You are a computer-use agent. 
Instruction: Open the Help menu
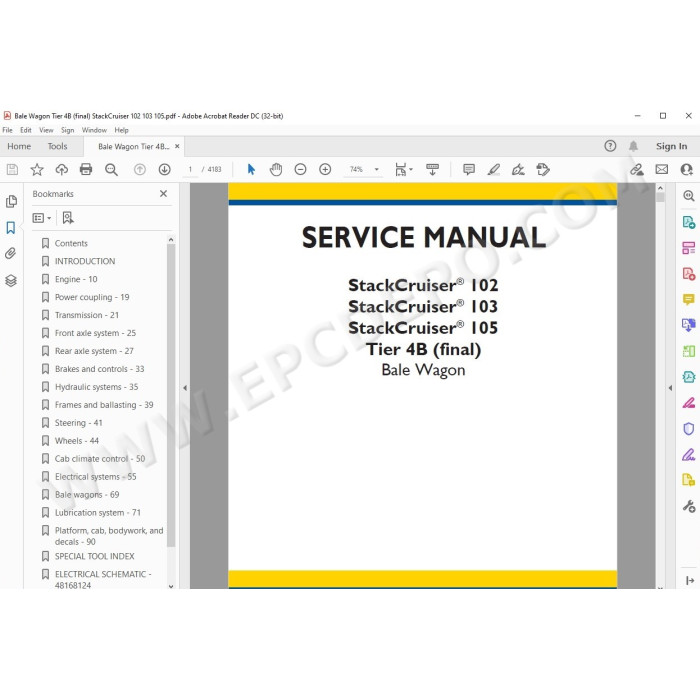pos(121,130)
